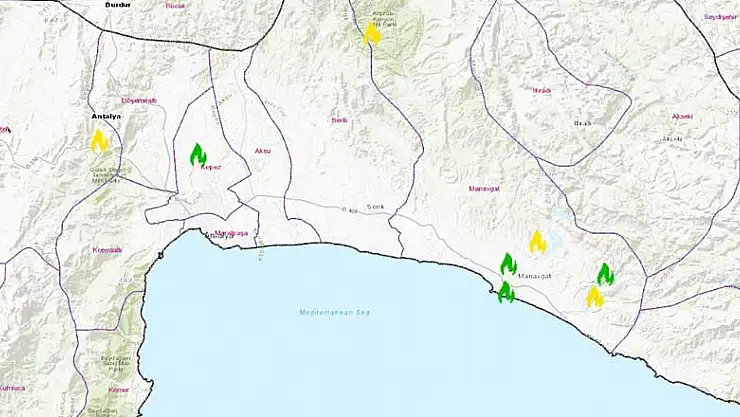Image resolution: width=740 pixels, height=417 pixels.
Task: Open the easternmost green fire marker
Action: click(x=605, y=274)
